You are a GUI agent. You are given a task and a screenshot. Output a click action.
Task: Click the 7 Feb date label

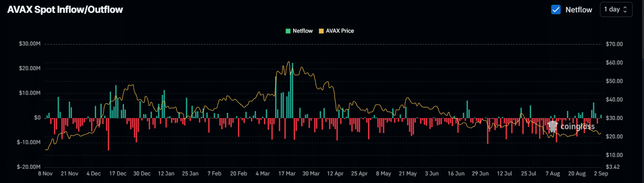coord(214,174)
